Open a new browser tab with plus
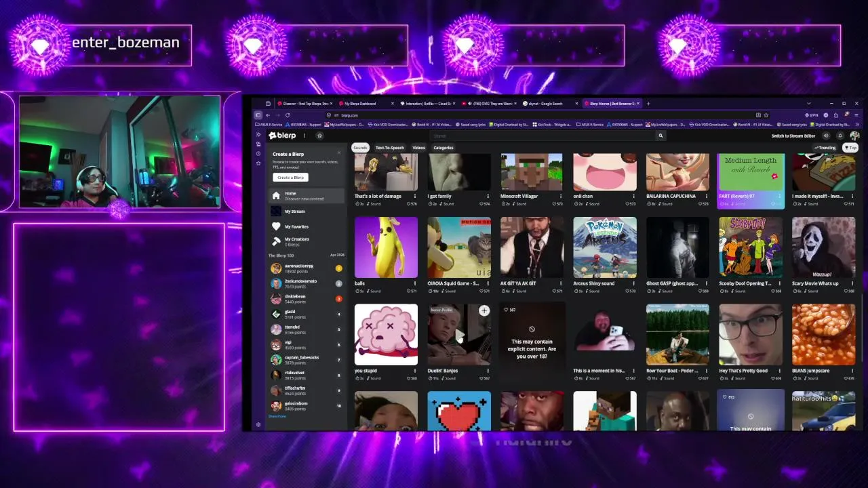 pyautogui.click(x=648, y=104)
